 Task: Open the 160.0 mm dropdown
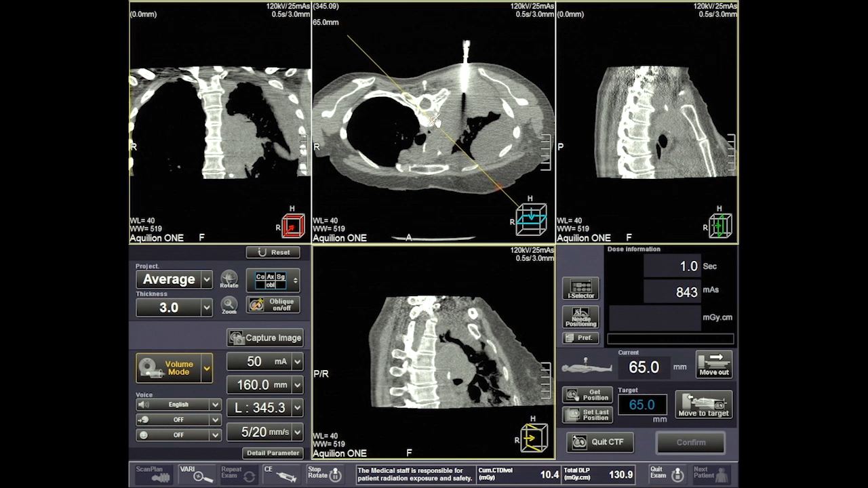(297, 385)
